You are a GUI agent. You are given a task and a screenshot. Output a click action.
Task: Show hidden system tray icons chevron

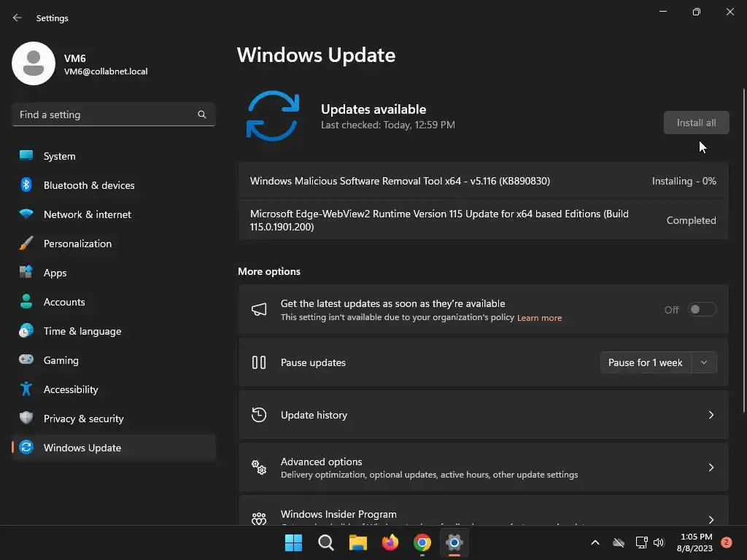point(595,542)
